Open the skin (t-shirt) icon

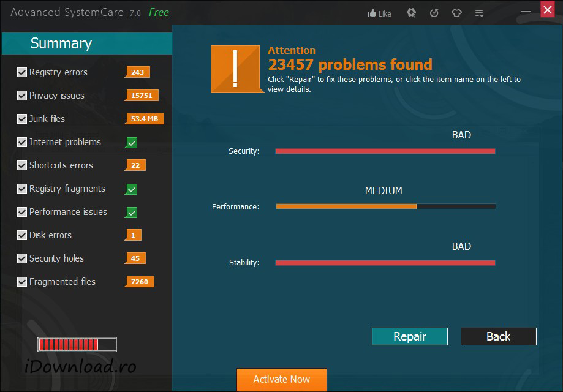[456, 13]
